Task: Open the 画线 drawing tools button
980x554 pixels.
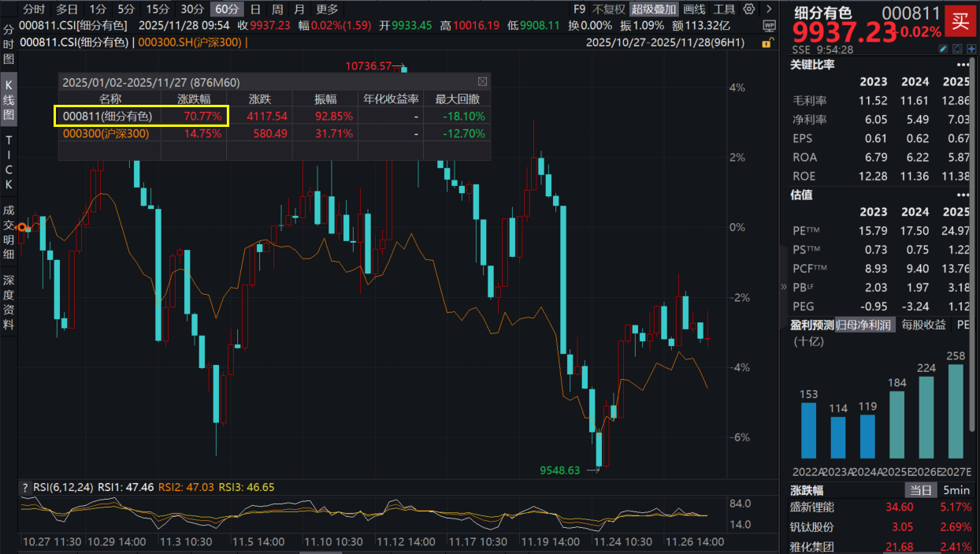Action: coord(694,9)
